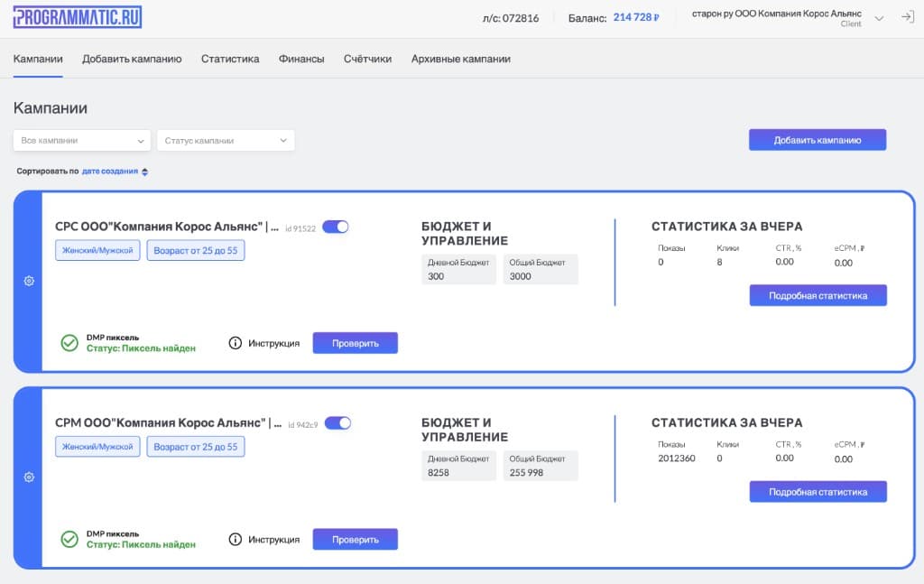Viewport: 924px width, 584px height.
Task: Click campaign id 91522 label
Action: click(300, 228)
